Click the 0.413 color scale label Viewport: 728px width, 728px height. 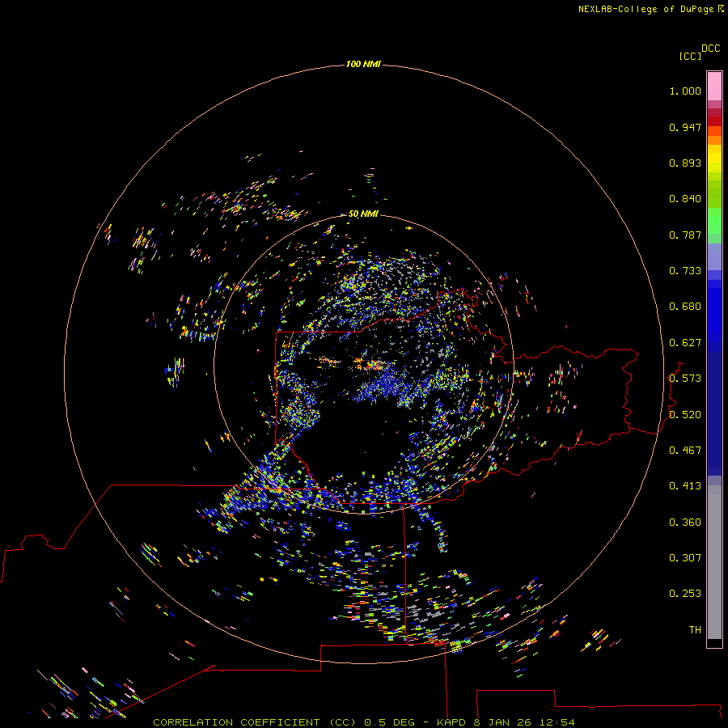tap(685, 486)
